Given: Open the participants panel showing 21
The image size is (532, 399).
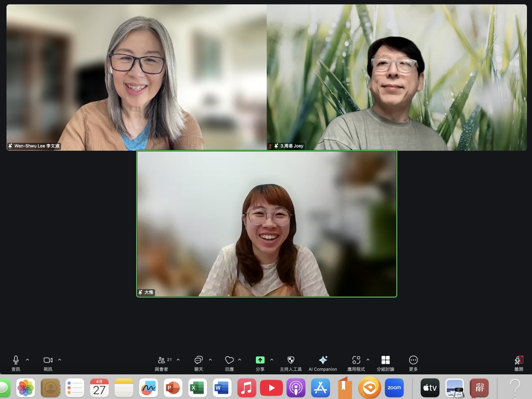Looking at the screenshot, I should pyautogui.click(x=165, y=360).
